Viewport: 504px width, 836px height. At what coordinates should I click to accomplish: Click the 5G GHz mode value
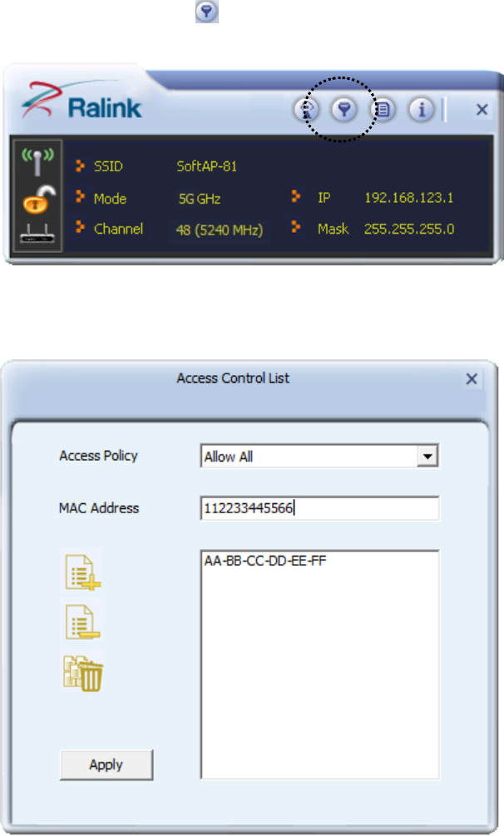[x=200, y=199]
